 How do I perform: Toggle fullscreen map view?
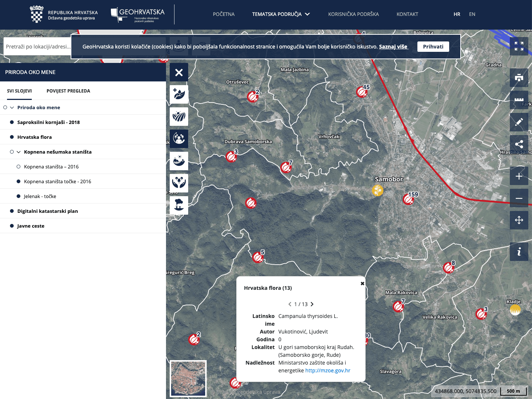(x=519, y=46)
